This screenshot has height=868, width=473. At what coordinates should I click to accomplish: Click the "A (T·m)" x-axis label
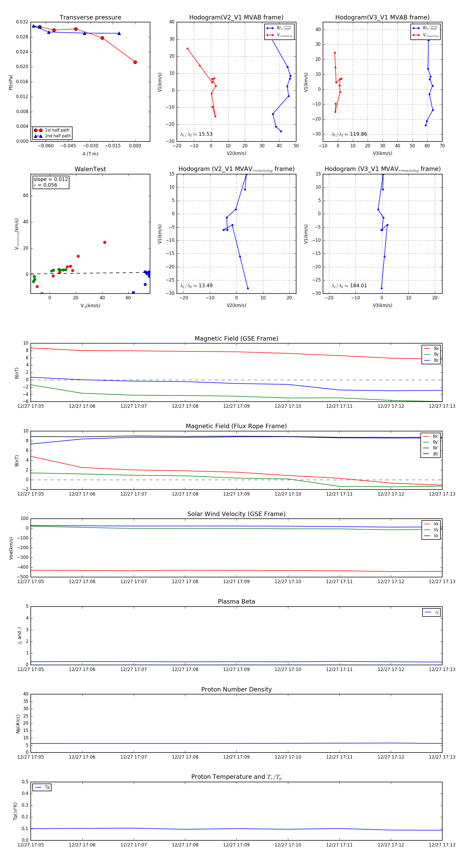pos(90,154)
